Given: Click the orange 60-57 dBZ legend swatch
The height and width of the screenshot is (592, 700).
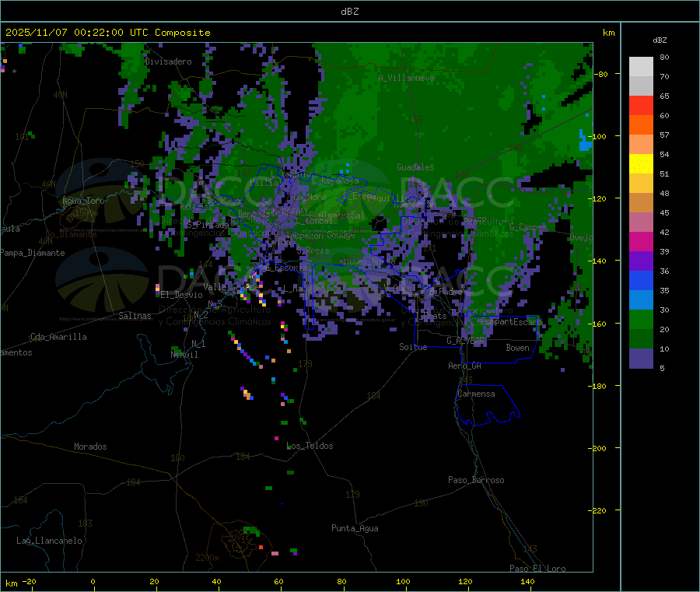Looking at the screenshot, I should [x=641, y=125].
